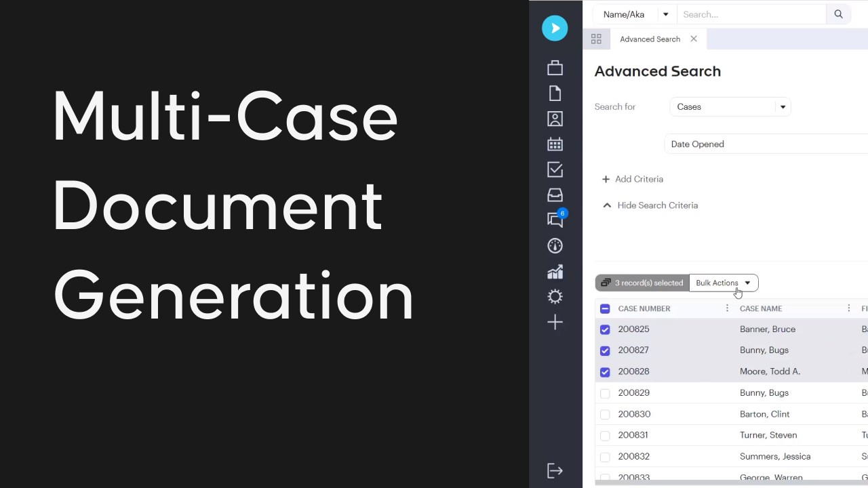Click Bunny, Bugs in row 200827
This screenshot has height=488, width=868.
764,350
